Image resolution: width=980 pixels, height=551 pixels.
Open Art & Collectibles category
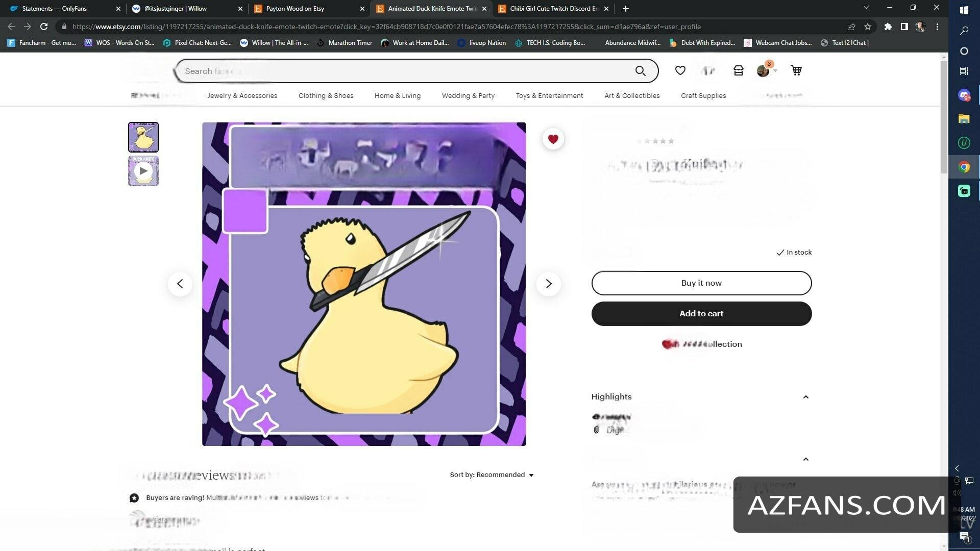pyautogui.click(x=632, y=95)
